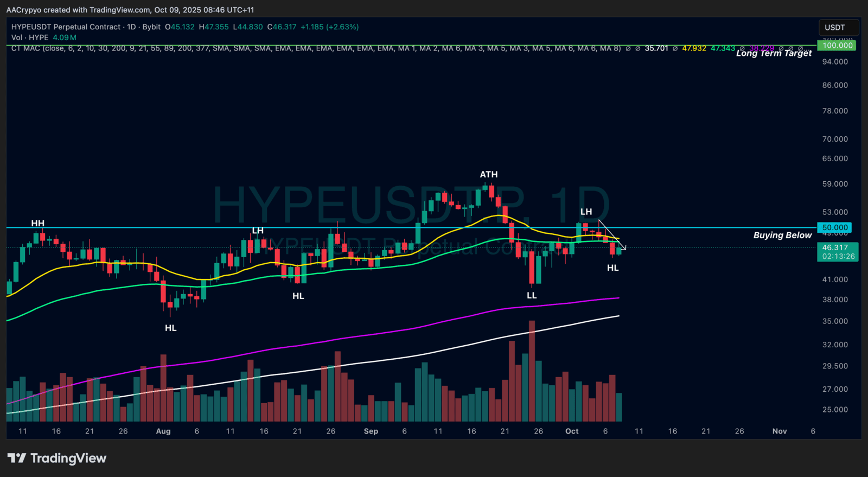This screenshot has height=477, width=868.
Task: Select the Buying Below text annotation
Action: tap(782, 235)
